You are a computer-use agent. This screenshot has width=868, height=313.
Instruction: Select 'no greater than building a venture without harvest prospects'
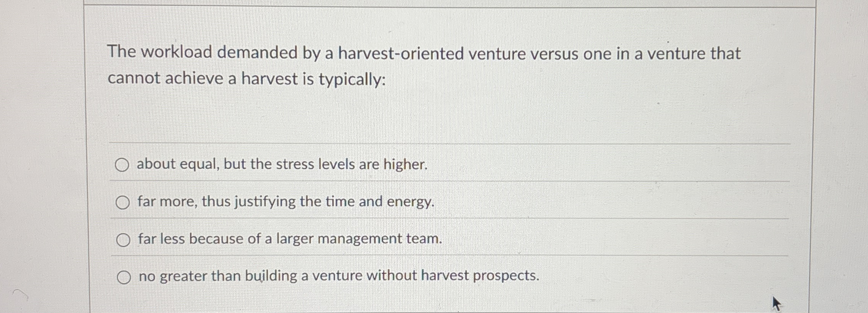point(337,276)
